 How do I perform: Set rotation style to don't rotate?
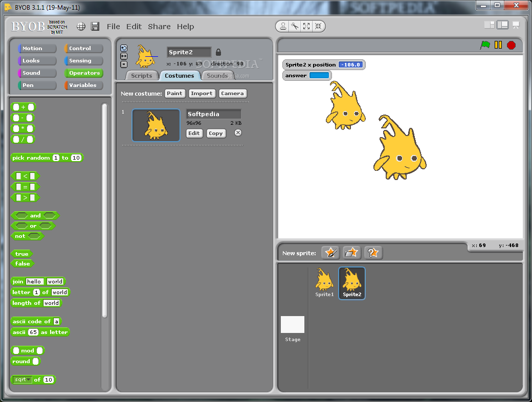pos(124,64)
